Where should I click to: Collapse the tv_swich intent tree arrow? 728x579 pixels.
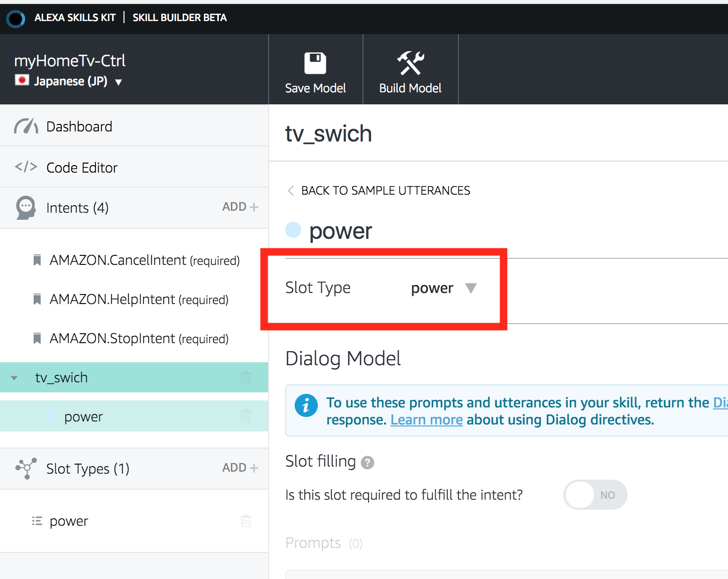pos(14,378)
